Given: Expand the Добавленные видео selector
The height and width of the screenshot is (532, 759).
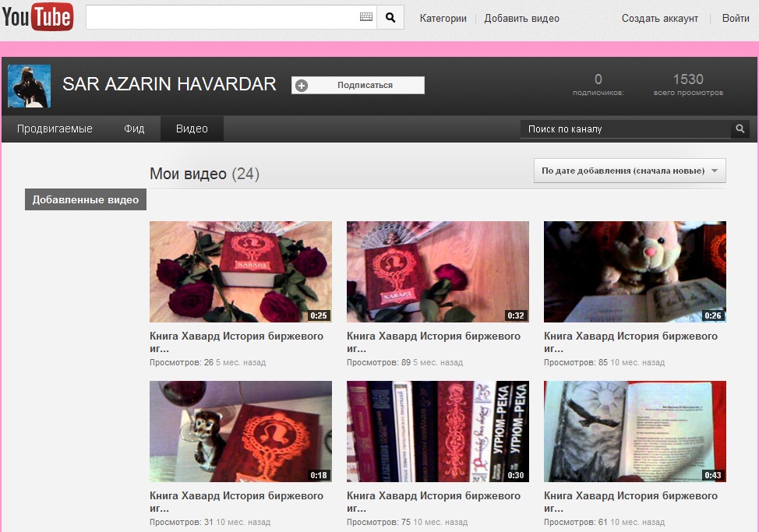Looking at the screenshot, I should (x=85, y=199).
